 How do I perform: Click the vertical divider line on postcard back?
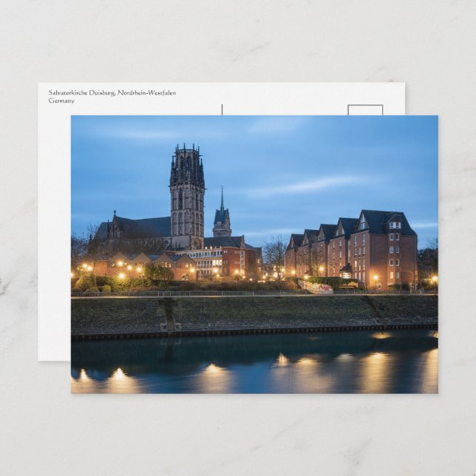point(222,109)
